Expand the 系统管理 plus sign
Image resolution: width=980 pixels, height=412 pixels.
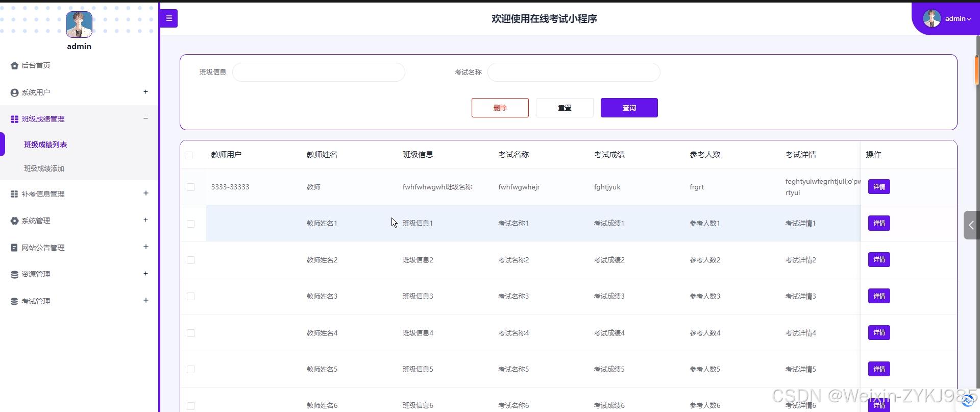145,220
